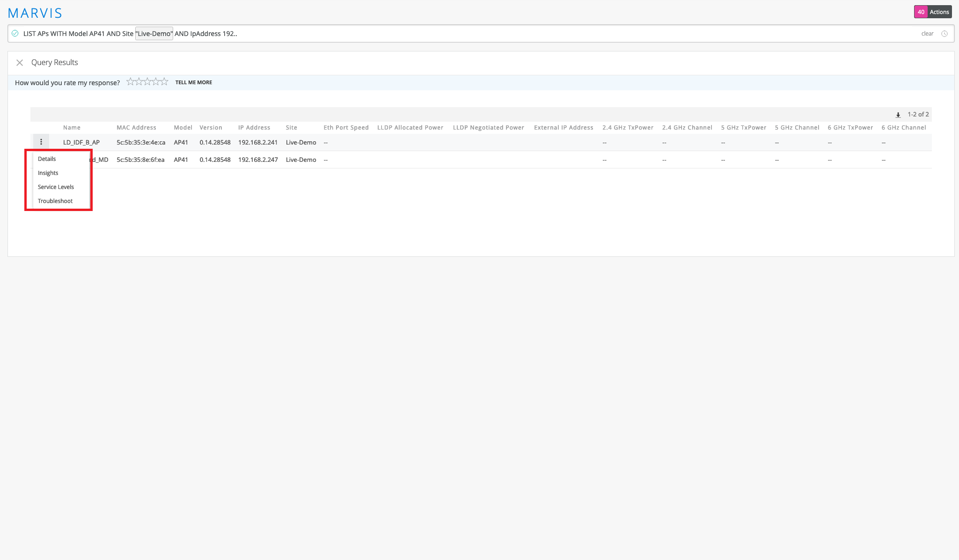
Task: Sort by the Site column header
Action: [x=292, y=128]
